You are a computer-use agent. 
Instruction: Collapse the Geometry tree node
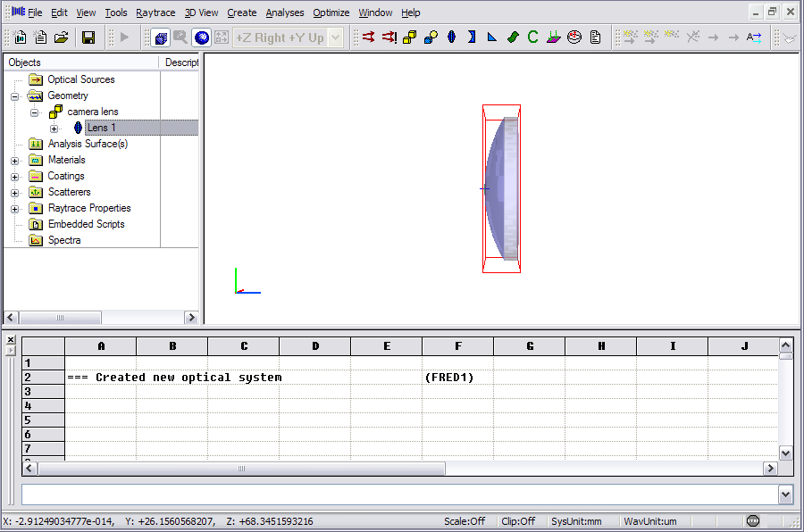click(x=15, y=96)
